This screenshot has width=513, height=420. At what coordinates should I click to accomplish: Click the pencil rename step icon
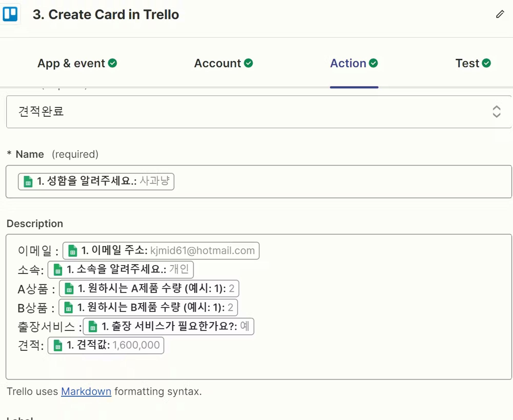click(500, 14)
